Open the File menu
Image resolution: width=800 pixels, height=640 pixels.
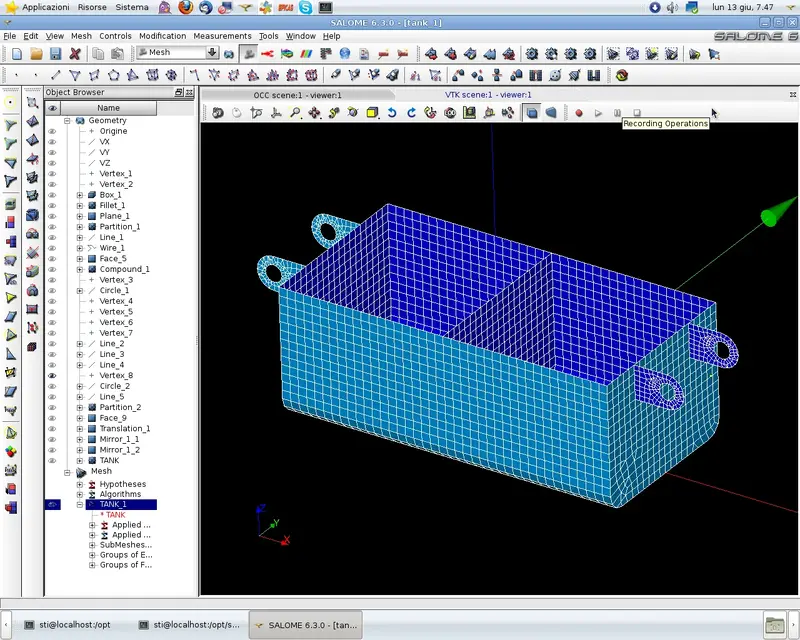[x=10, y=36]
